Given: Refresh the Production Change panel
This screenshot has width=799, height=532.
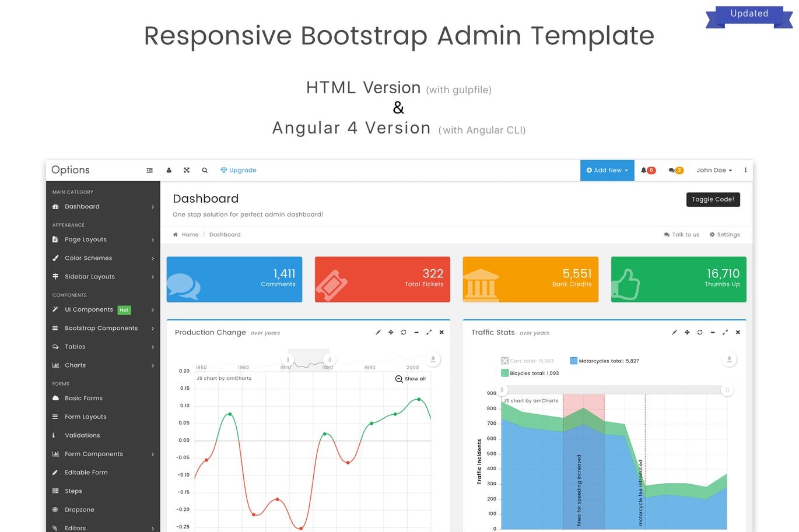Looking at the screenshot, I should point(404,332).
